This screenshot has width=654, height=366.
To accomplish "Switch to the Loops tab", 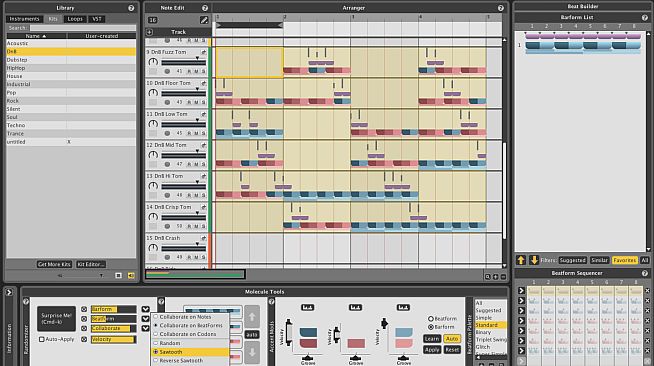I will pyautogui.click(x=75, y=19).
